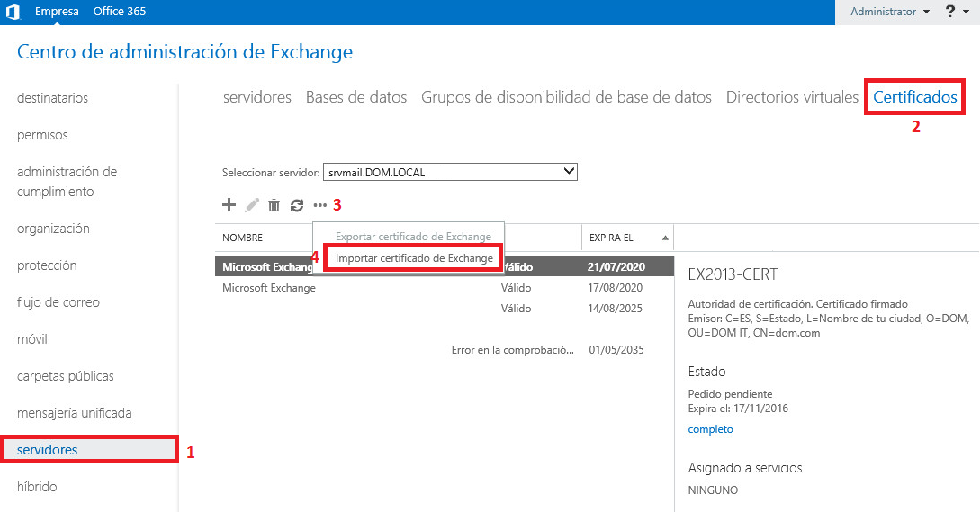Open the servidores top tab

256,97
